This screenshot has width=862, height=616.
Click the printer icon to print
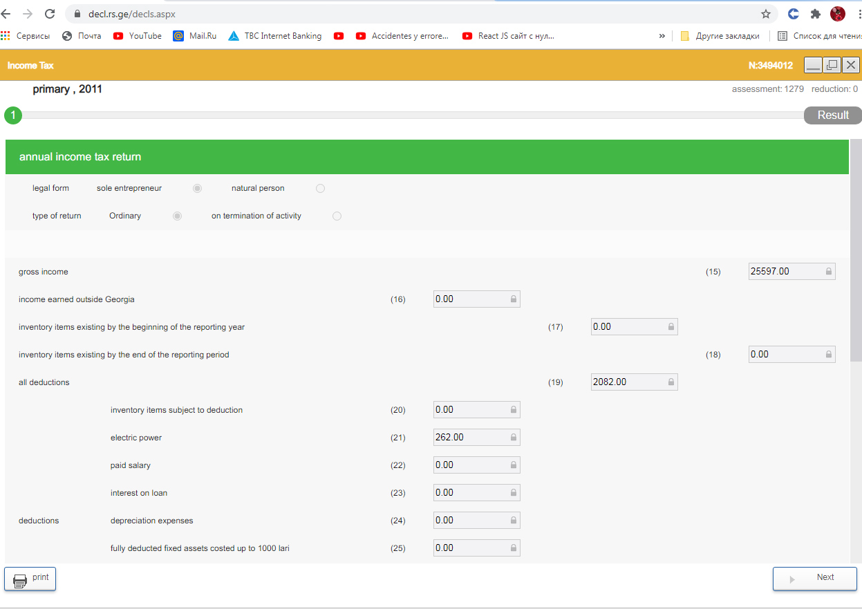pos(20,580)
